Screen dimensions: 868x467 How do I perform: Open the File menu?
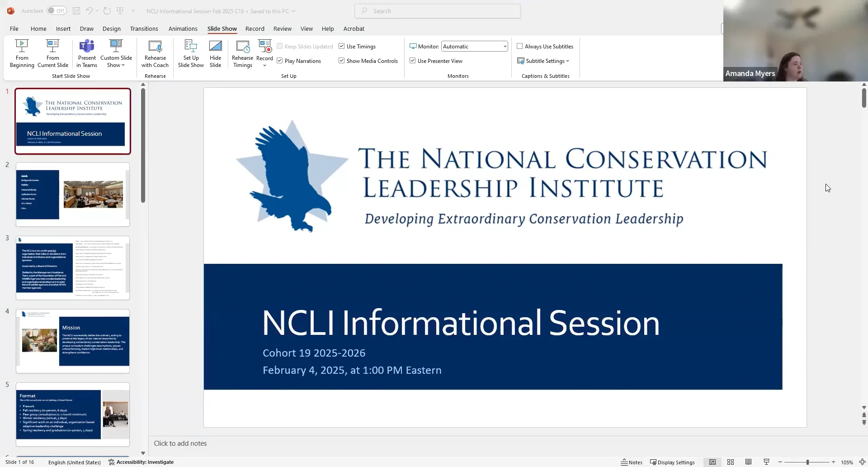[x=14, y=29]
